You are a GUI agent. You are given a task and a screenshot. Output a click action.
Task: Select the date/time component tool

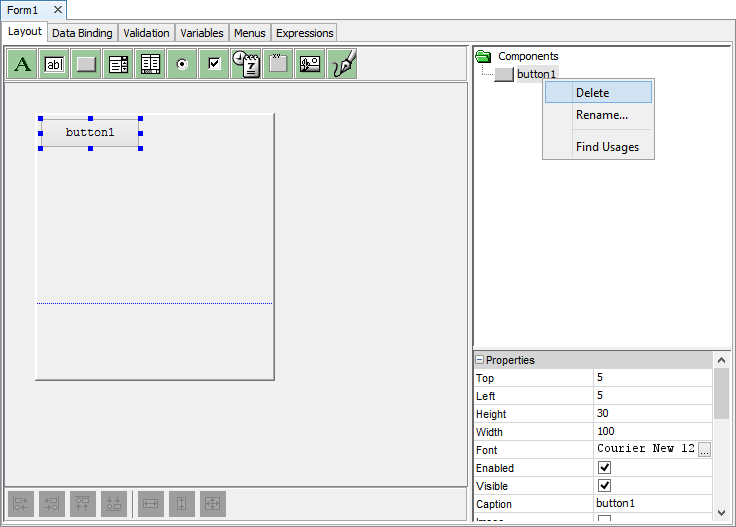pos(246,64)
